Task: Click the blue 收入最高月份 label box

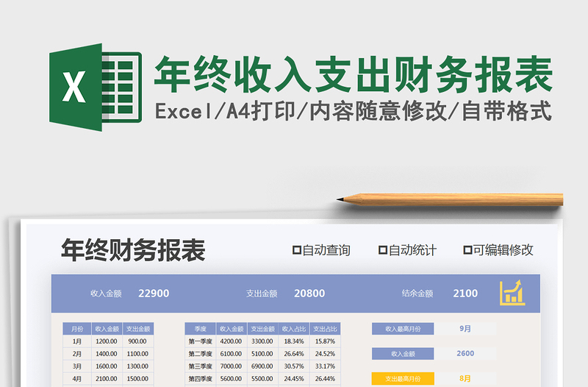Action: coord(403,329)
